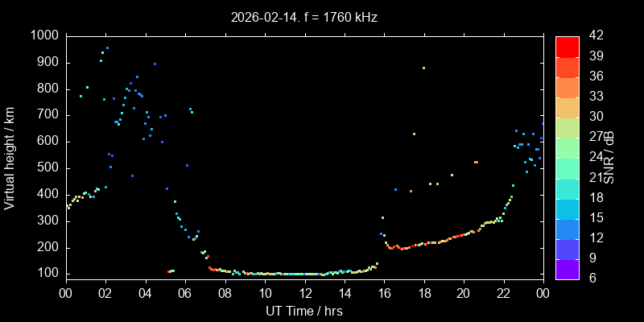Click the red 39–42 dB colorbar segment
Viewport: 644px width, 322px height.
pyautogui.click(x=567, y=46)
